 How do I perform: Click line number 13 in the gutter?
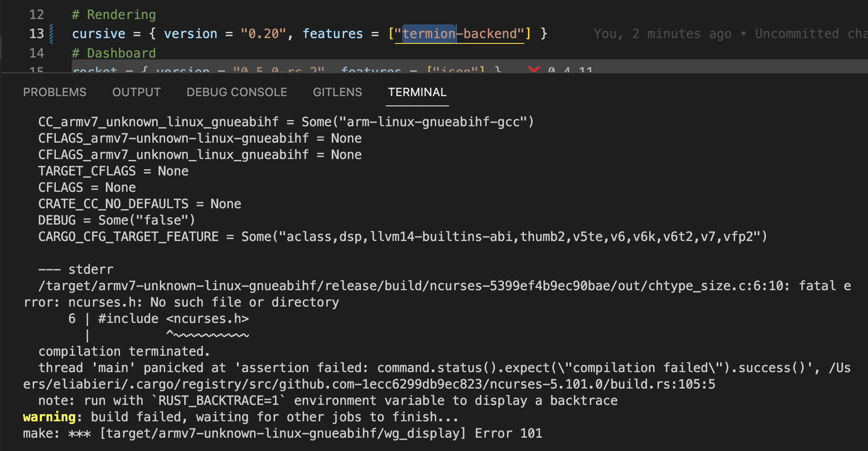point(38,33)
